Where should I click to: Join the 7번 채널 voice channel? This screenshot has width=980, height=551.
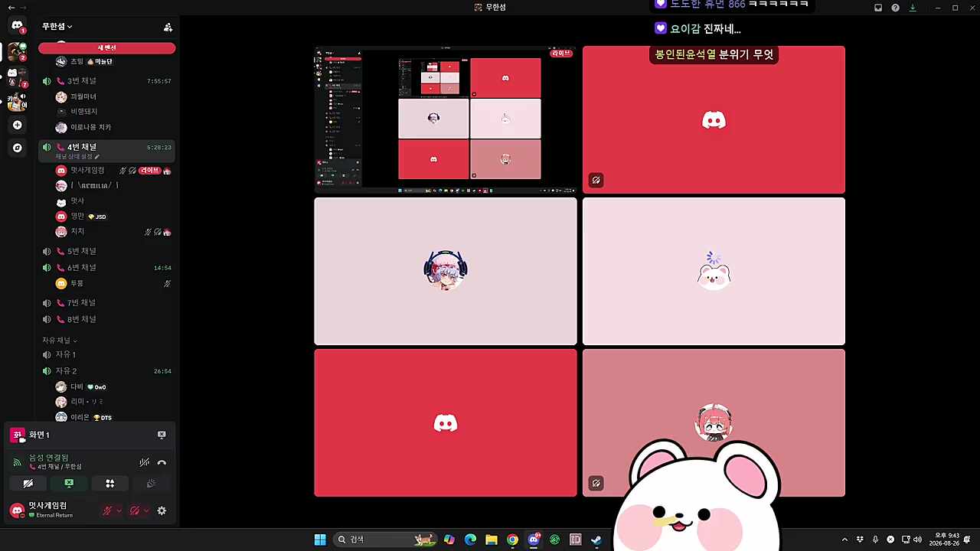click(x=107, y=303)
